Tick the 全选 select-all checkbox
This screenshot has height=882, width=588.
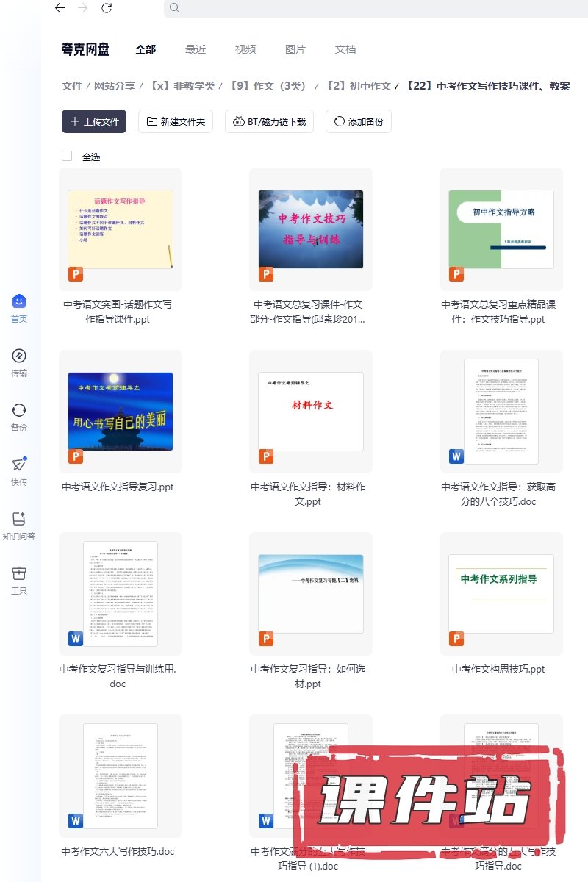67,156
